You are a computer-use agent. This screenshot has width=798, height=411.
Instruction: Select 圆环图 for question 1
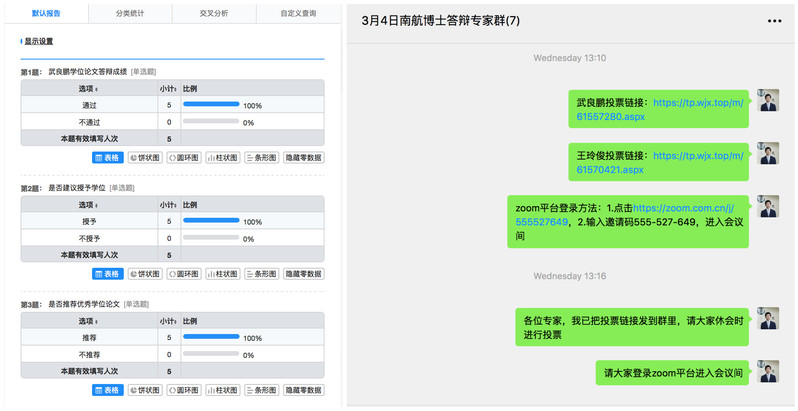184,157
